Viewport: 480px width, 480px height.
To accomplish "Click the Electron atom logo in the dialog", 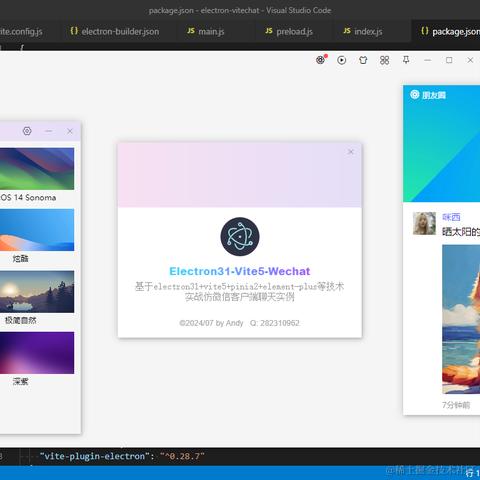I will pos(240,237).
